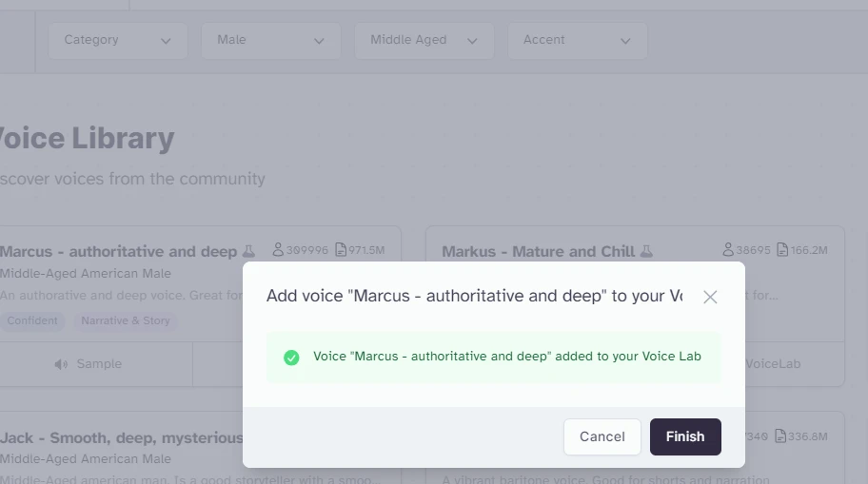This screenshot has width=868, height=484.
Task: Click the document icon beside 971.5M
Action: click(341, 249)
